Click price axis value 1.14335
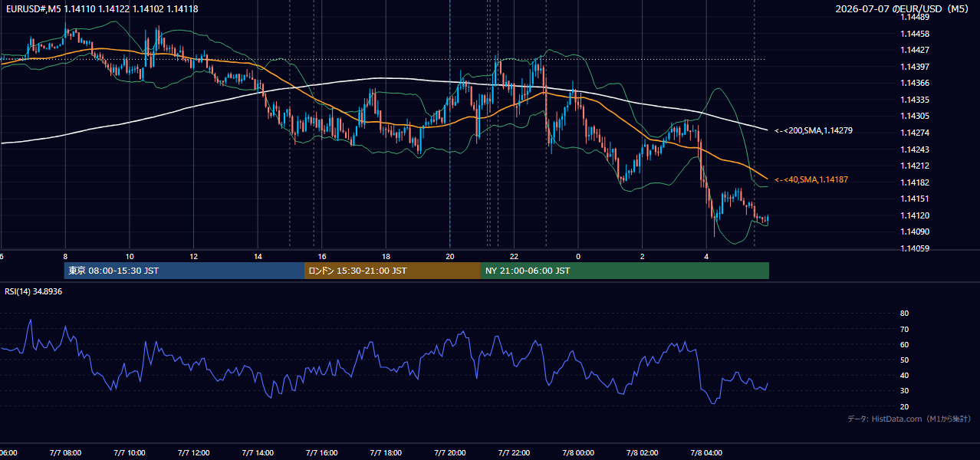 point(914,100)
